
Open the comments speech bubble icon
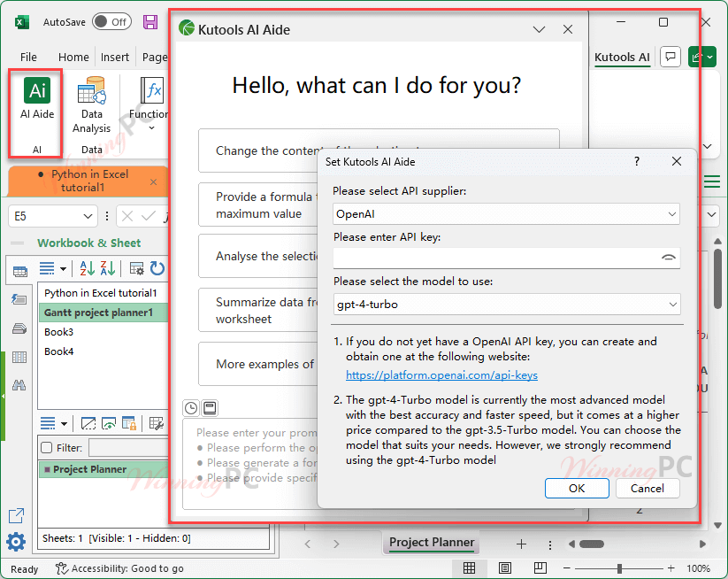tap(670, 57)
